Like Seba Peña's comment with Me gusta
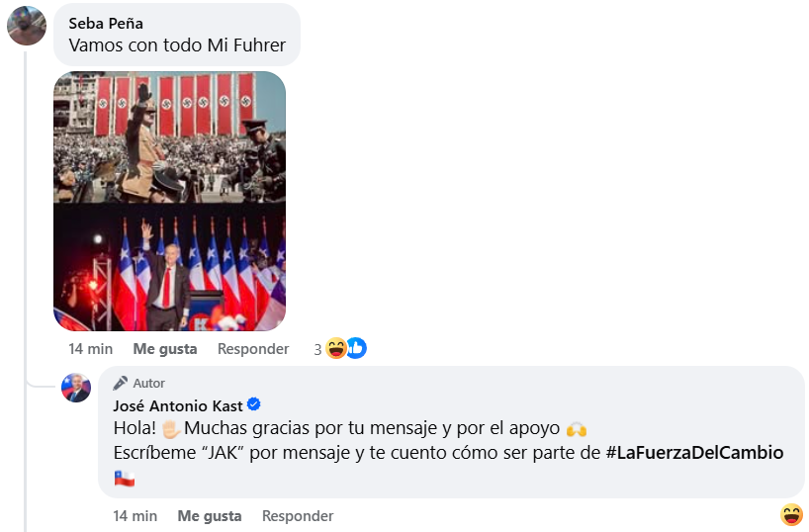The image size is (809, 532). (165, 349)
